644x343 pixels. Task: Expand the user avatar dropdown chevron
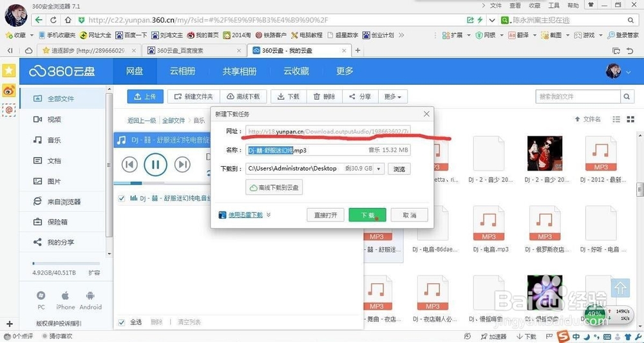pos(629,72)
